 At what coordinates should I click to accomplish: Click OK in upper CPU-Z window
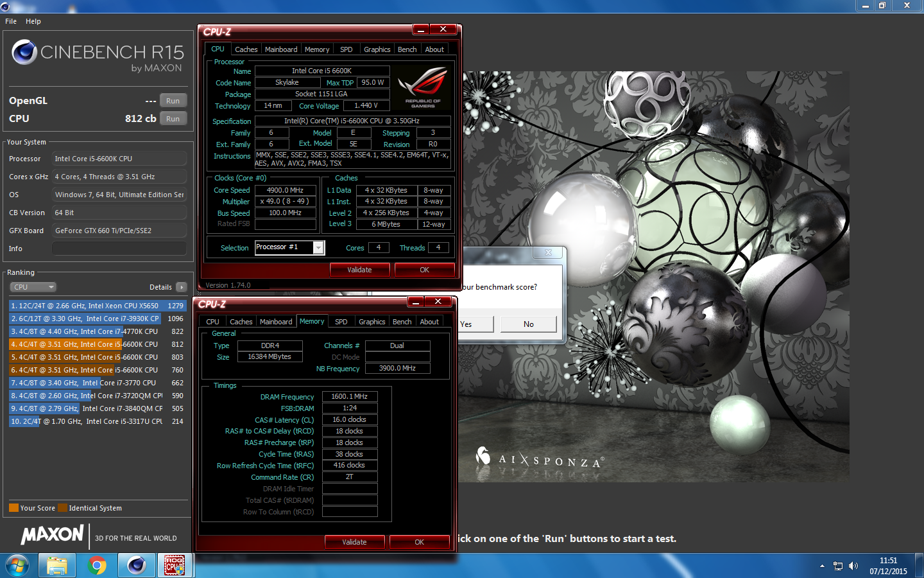click(x=424, y=270)
